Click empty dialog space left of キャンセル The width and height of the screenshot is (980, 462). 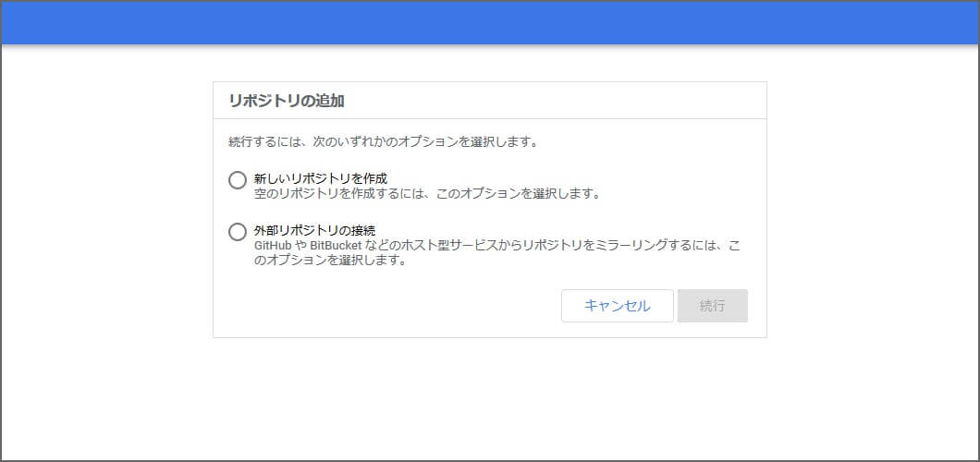388,306
